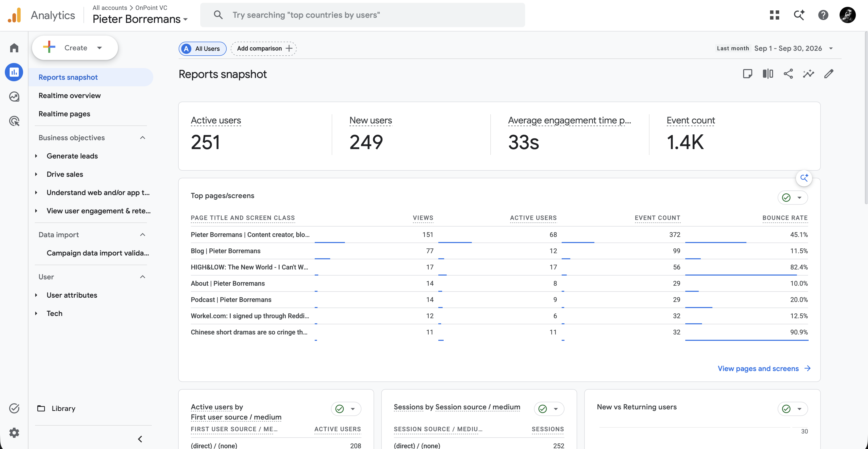This screenshot has height=449, width=868.
Task: Open the account profile avatar
Action: pos(847,15)
